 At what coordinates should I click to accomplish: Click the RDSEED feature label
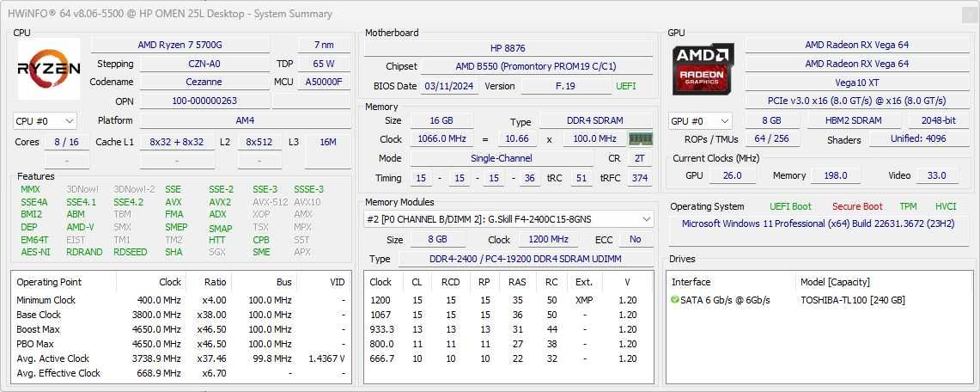tap(130, 252)
